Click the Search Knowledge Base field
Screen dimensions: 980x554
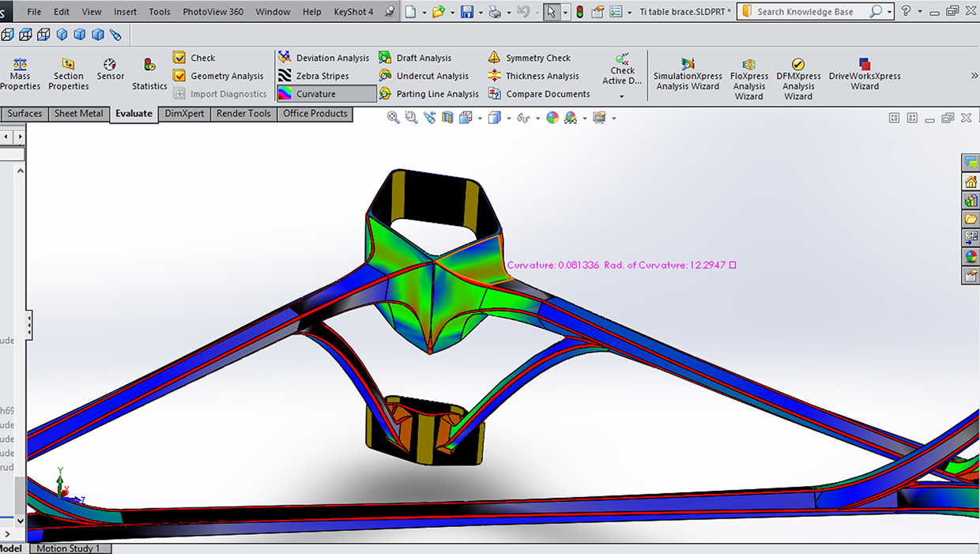(x=805, y=12)
